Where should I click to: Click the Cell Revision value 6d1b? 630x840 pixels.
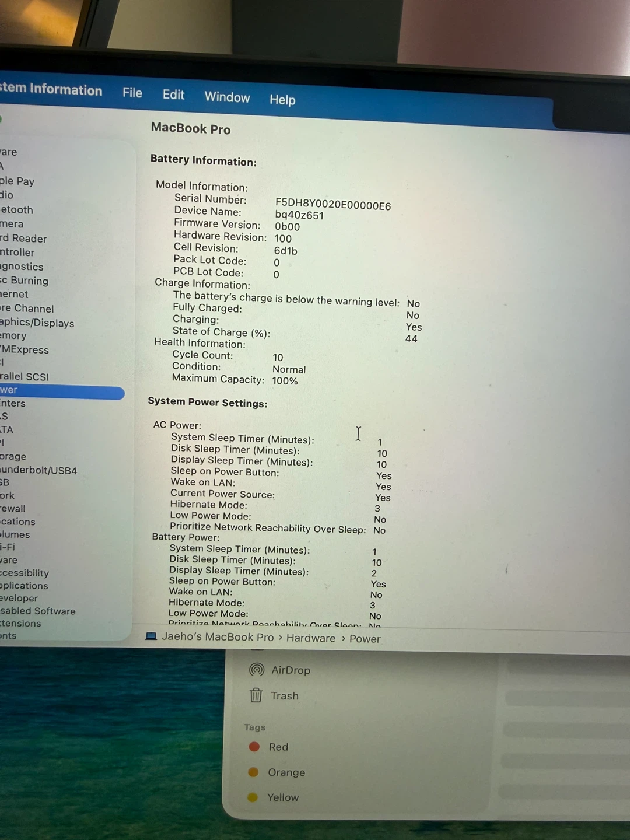click(x=285, y=251)
